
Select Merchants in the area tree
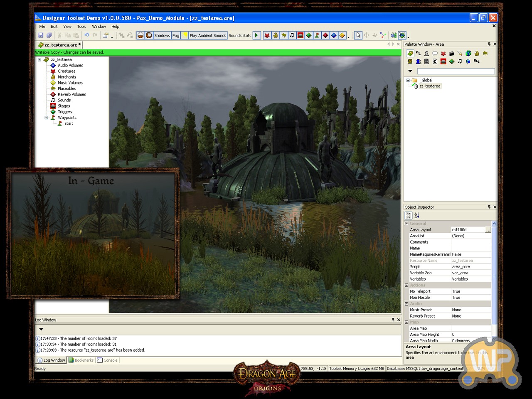pyautogui.click(x=67, y=77)
